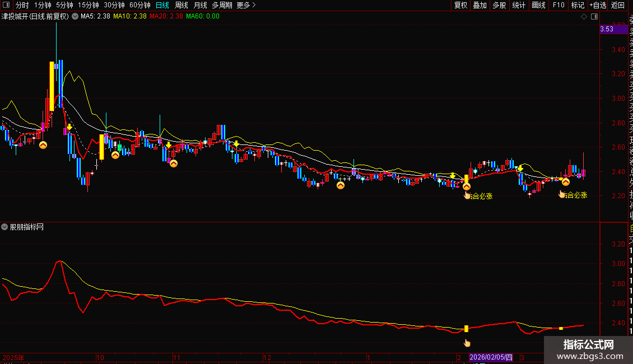Open the 画线 drawing tools
This screenshot has height=364, width=633.
538,5
